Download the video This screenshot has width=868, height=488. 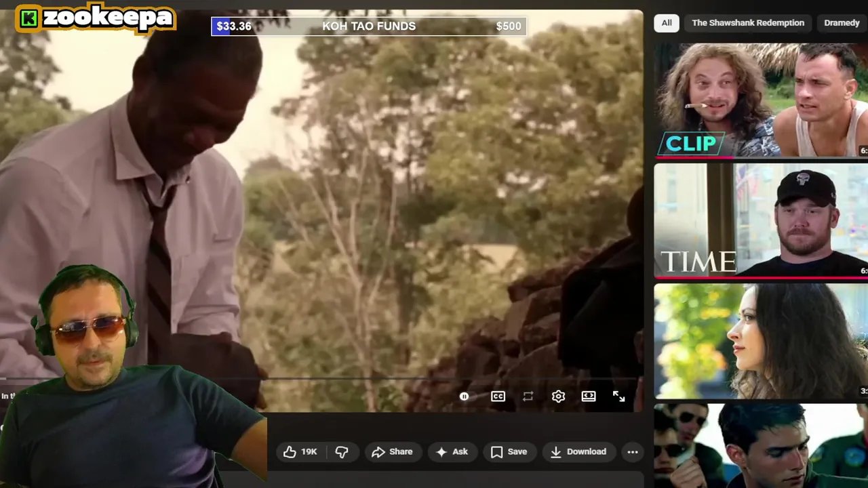[578, 451]
